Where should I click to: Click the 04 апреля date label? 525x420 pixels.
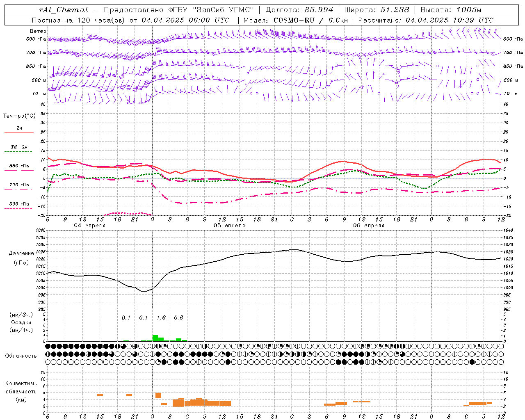(x=89, y=226)
